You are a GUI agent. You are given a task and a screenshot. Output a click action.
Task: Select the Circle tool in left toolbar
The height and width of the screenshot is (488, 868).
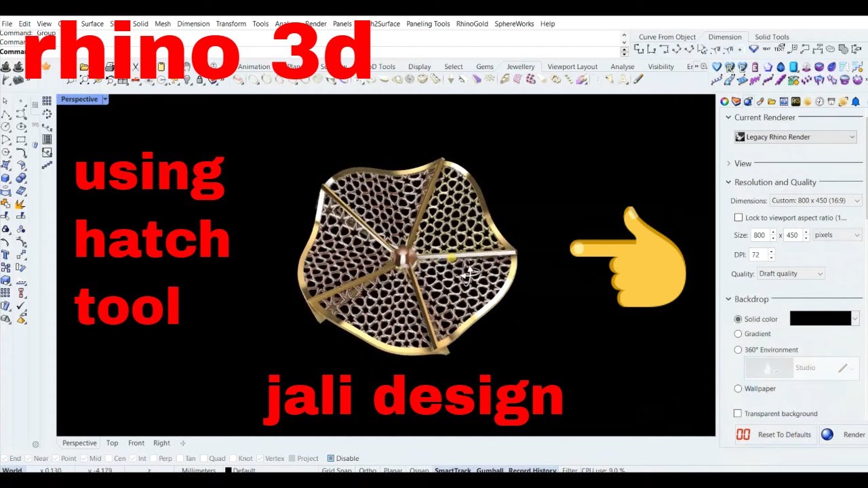point(6,126)
